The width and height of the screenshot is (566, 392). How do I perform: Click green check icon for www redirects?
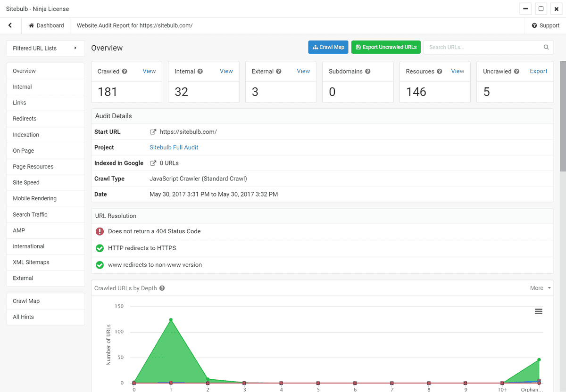tap(100, 265)
